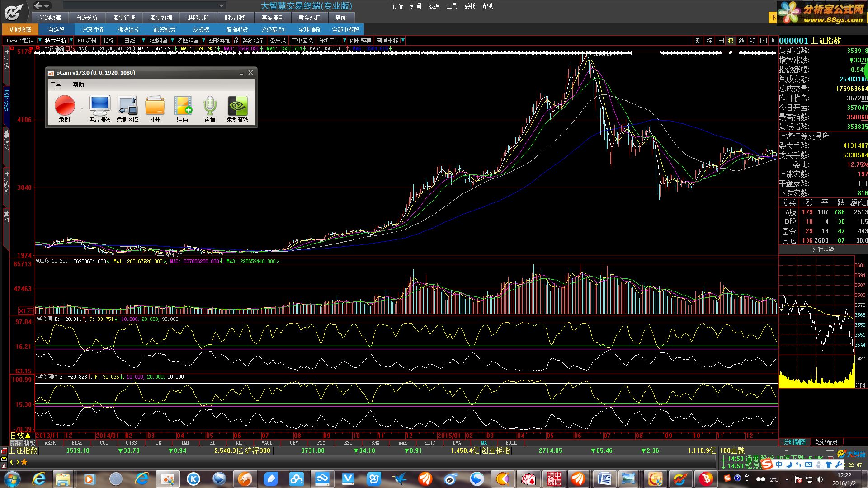
Task: Open Internet Explorer from the taskbar
Action: 39,479
